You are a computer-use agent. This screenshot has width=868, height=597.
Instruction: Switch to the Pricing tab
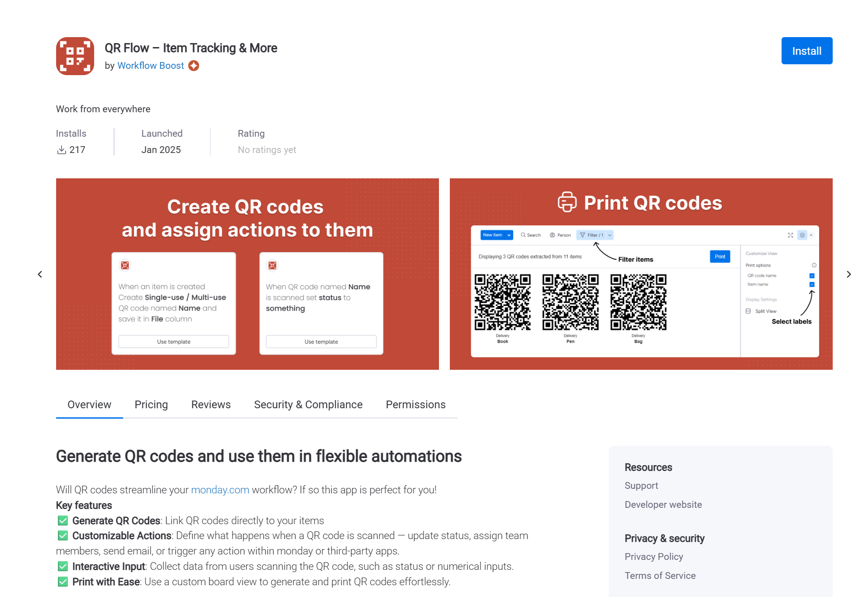151,405
